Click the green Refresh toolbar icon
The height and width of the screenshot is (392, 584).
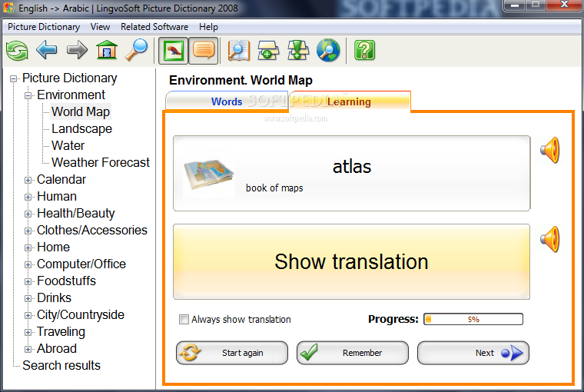[x=17, y=50]
